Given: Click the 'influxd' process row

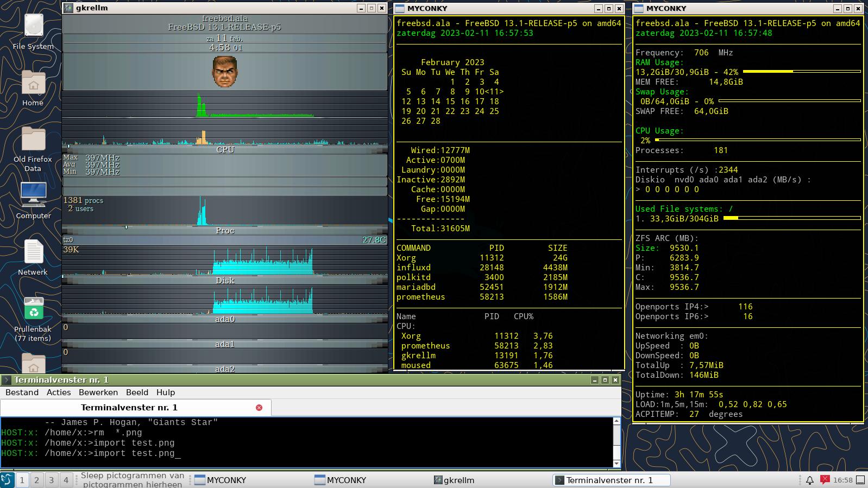Looking at the screenshot, I should pyautogui.click(x=482, y=268).
